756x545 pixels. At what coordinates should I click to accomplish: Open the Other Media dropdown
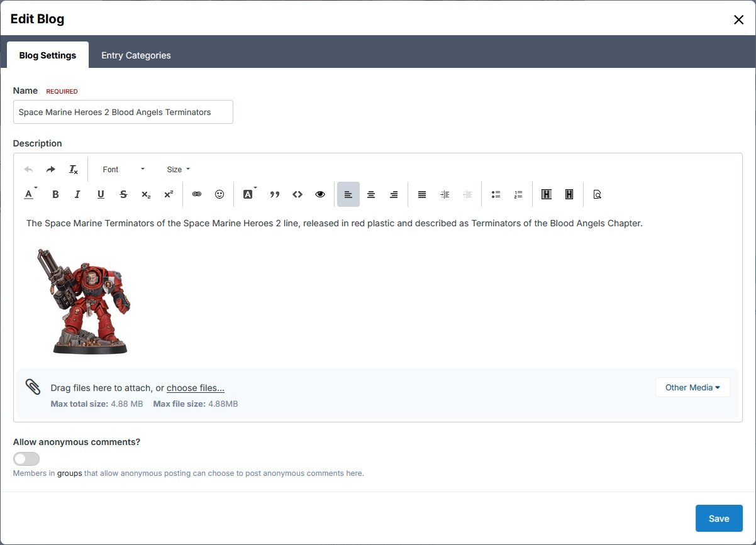point(692,387)
